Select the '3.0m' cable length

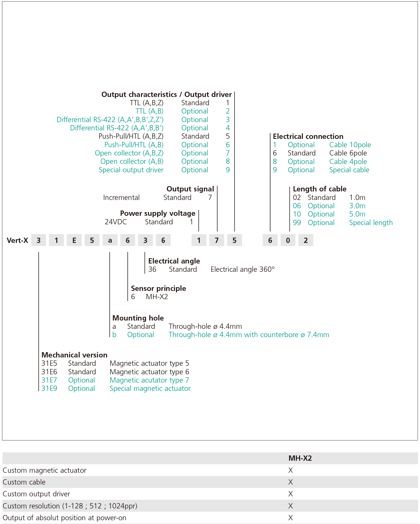[x=357, y=206]
